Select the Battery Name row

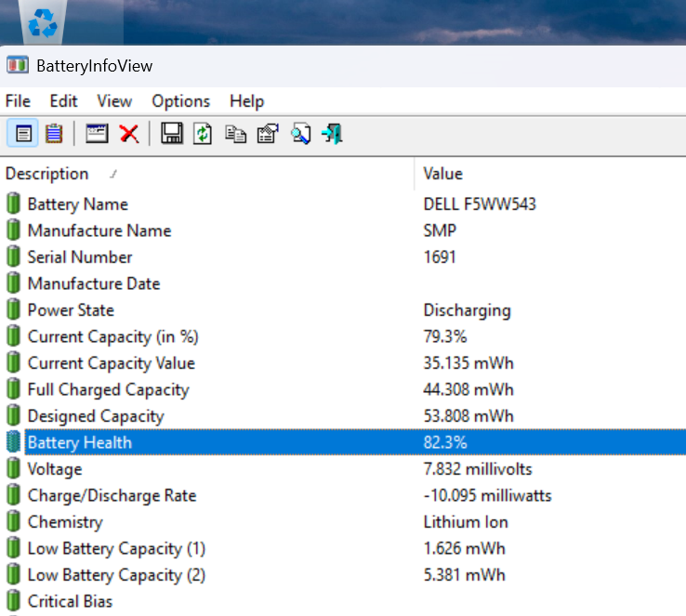(343, 204)
